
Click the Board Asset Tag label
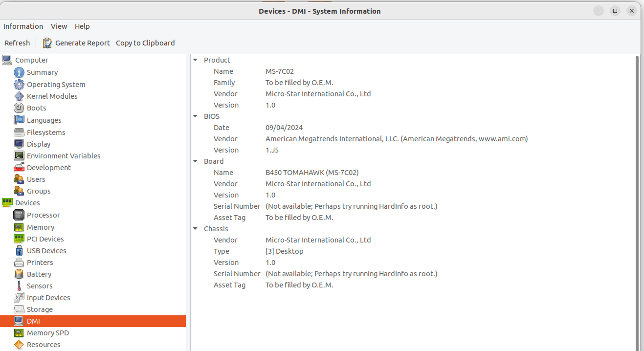coord(229,218)
